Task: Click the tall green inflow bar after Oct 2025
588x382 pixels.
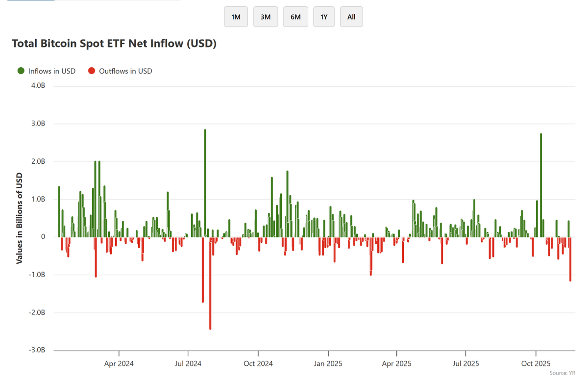Action: pos(540,185)
